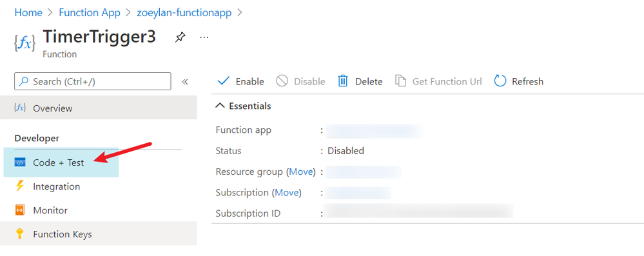Click the blurred Function app value

(375, 130)
